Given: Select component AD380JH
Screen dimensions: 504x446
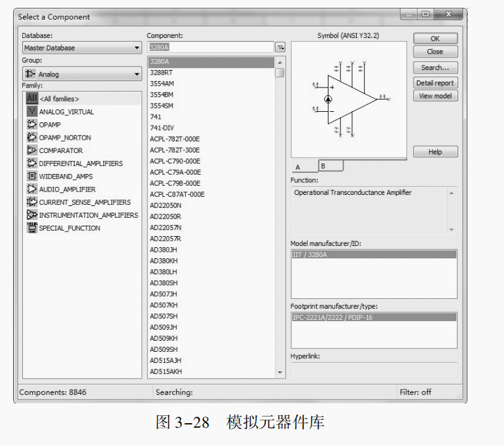Looking at the screenshot, I should tap(211, 250).
